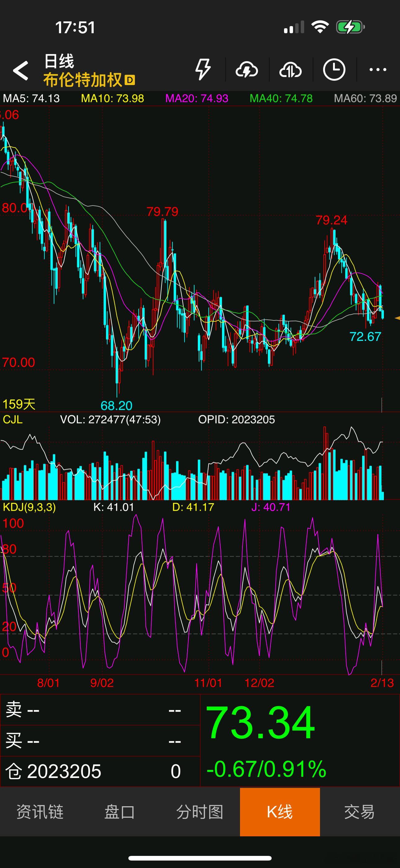Tap the D: 41.17 value
This screenshot has width=400, height=868.
pos(193,507)
